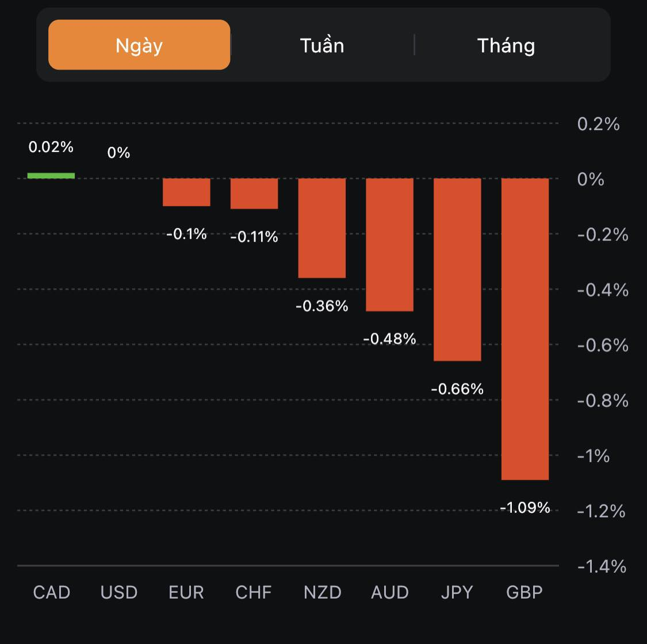Click the NZD bar

coord(321,228)
